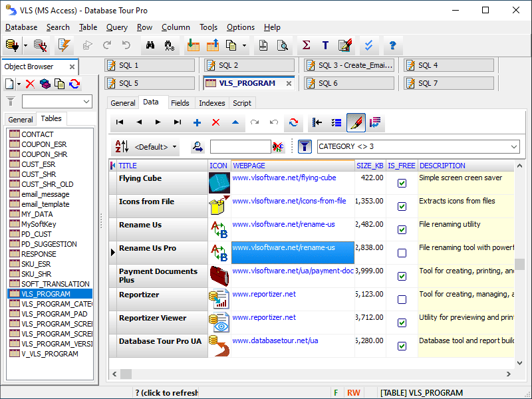532x399 pixels.
Task: Check IS_FREE box for Reportizer row
Action: click(402, 299)
